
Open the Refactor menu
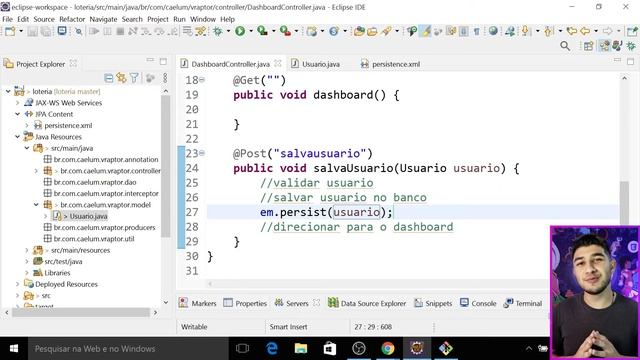[72, 19]
